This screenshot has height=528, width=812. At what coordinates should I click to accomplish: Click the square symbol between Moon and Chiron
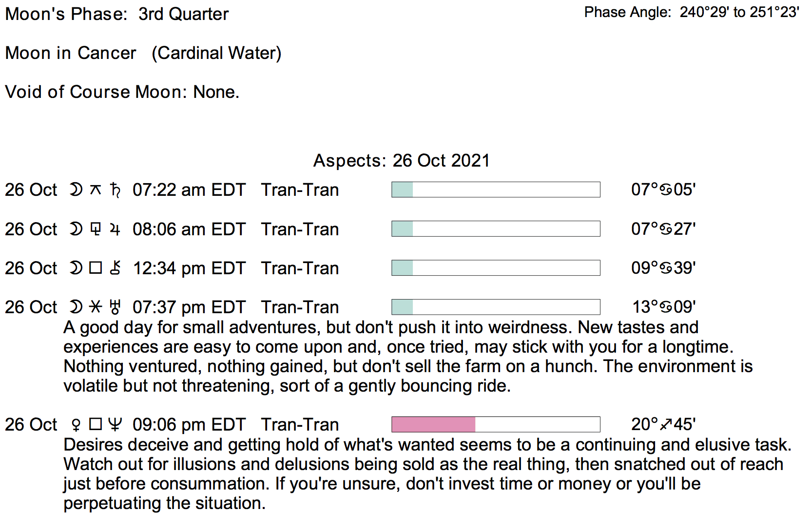96,268
